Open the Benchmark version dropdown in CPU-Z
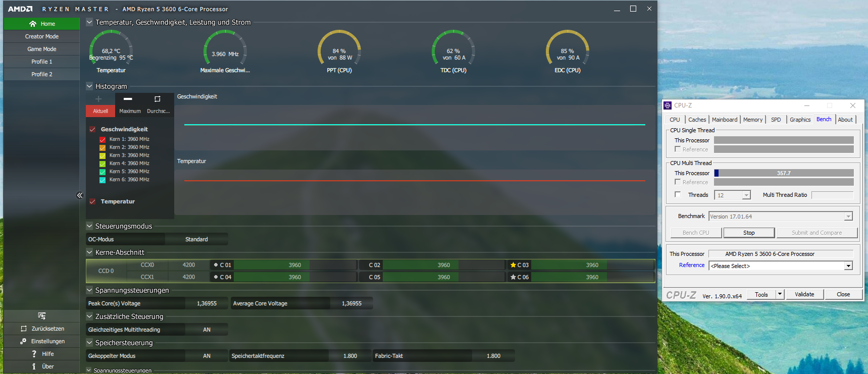The height and width of the screenshot is (374, 868). click(x=781, y=217)
